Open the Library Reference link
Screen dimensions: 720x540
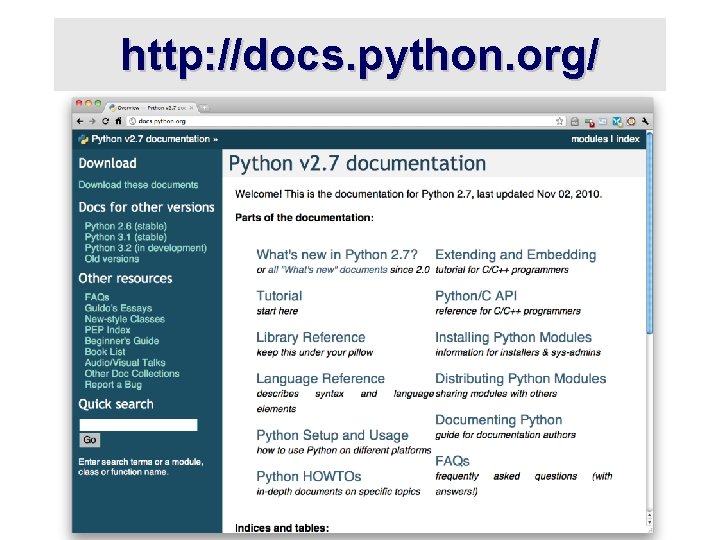pyautogui.click(x=311, y=337)
